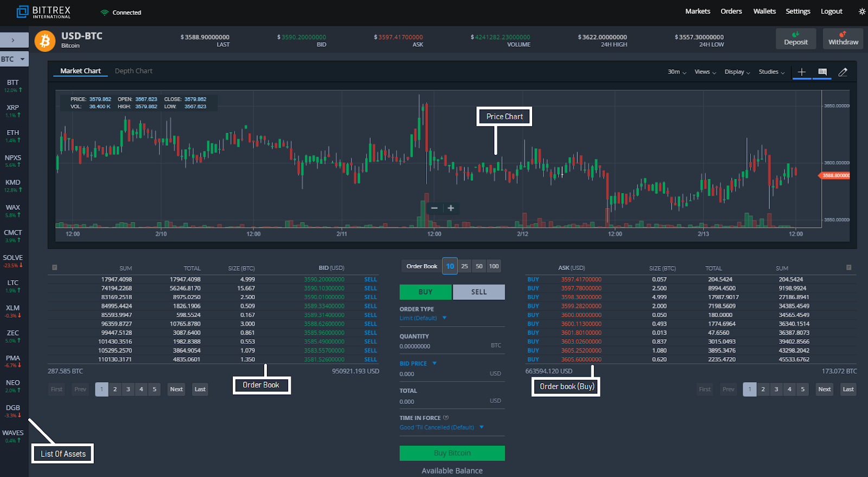
Task: Select the BUY order toggle
Action: pos(425,292)
